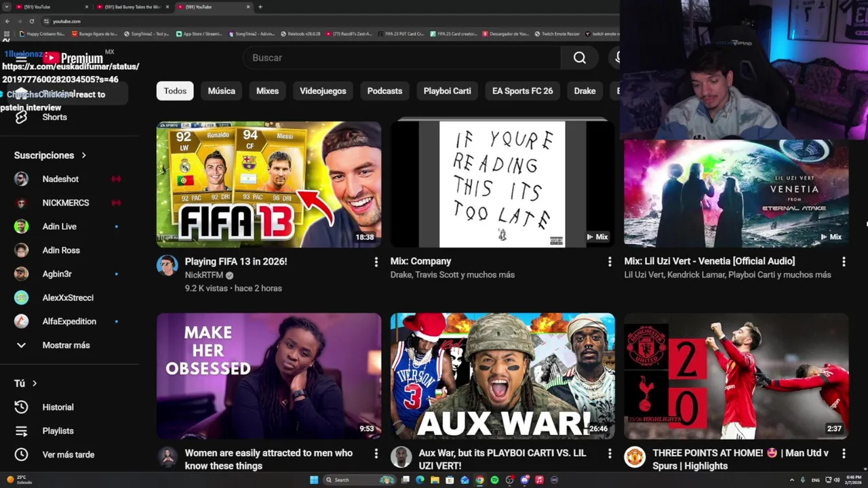Select the Música filter chip
Image resolution: width=868 pixels, height=488 pixels.
pyautogui.click(x=222, y=91)
